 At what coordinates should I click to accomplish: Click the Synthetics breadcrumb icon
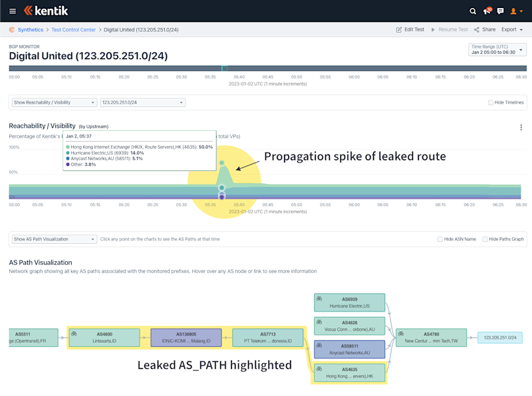(x=12, y=30)
